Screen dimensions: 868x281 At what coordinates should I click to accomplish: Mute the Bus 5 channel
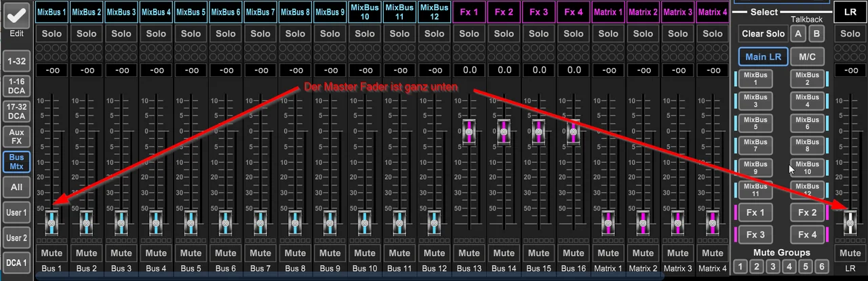[191, 253]
